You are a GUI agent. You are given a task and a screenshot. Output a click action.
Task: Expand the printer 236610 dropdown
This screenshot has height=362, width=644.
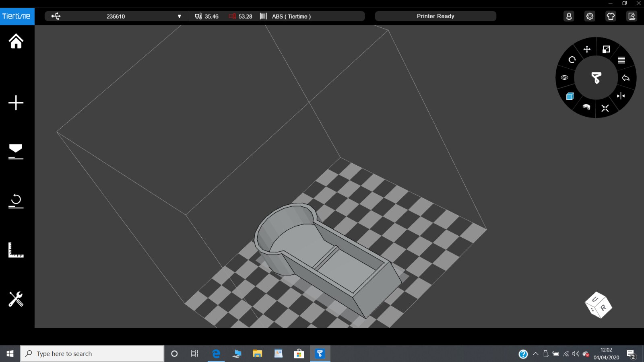180,16
